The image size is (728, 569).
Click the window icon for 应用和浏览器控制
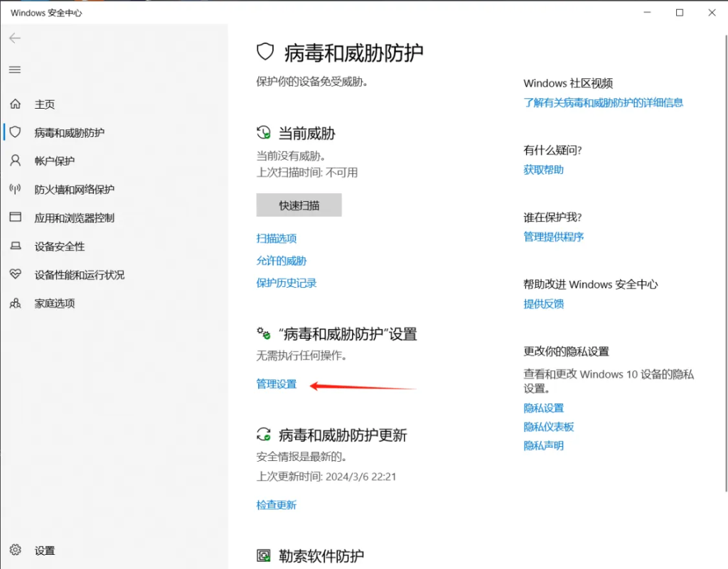point(16,217)
